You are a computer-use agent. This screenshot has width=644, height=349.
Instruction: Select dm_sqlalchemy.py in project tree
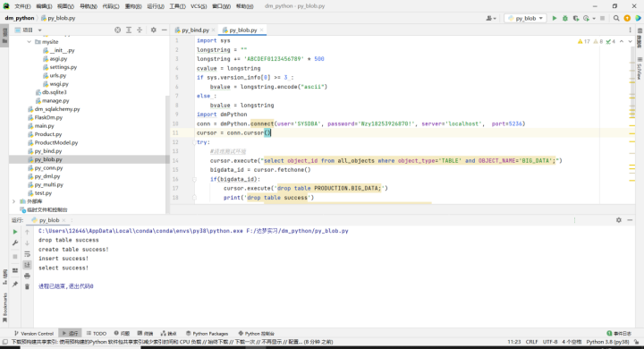click(x=57, y=109)
